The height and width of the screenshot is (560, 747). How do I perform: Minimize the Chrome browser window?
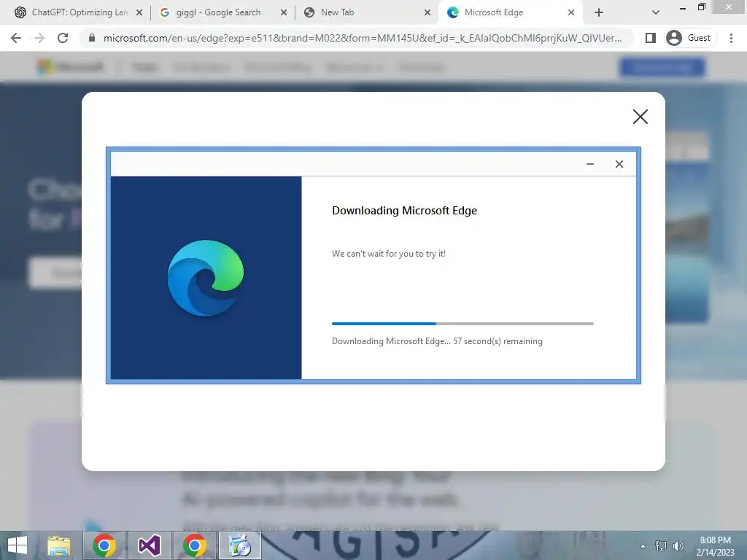tap(682, 7)
